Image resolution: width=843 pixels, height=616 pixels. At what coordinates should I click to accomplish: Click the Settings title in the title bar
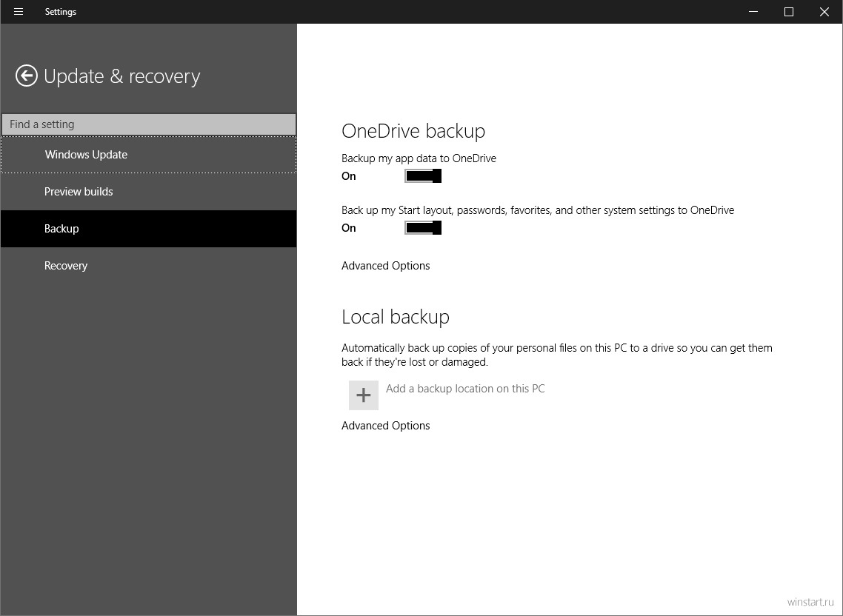61,12
